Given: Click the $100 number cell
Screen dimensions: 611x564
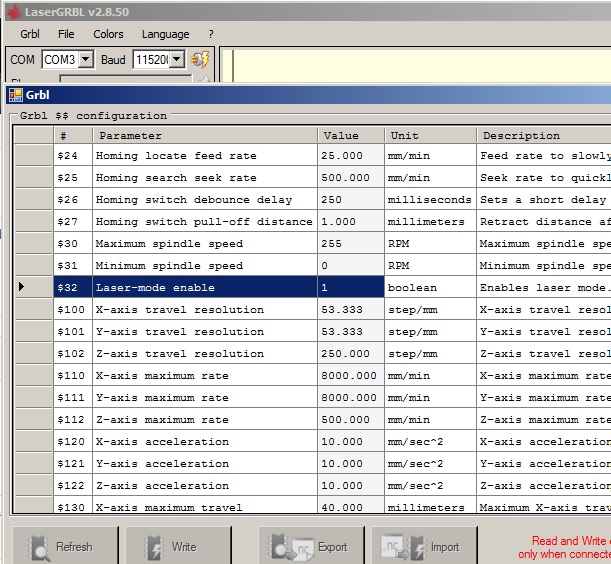Looking at the screenshot, I should (73, 310).
